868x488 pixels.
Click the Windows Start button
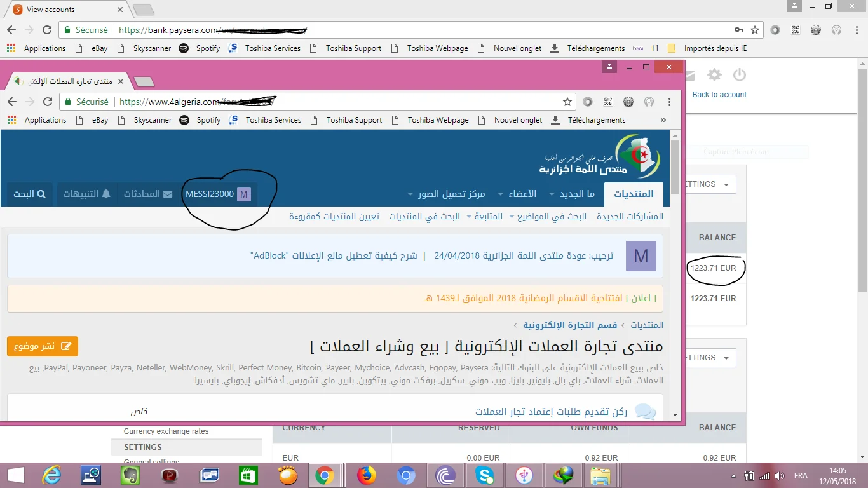[15, 475]
